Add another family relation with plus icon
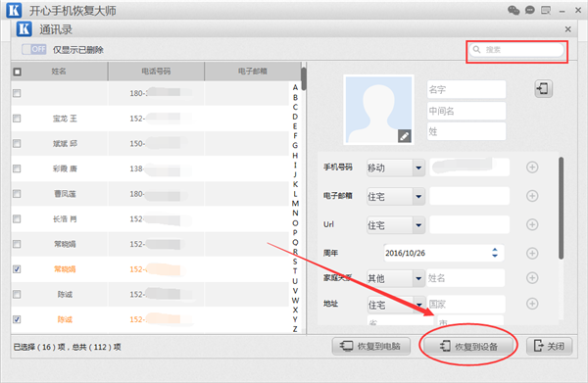Screen dimensions: 588x383 532,277
